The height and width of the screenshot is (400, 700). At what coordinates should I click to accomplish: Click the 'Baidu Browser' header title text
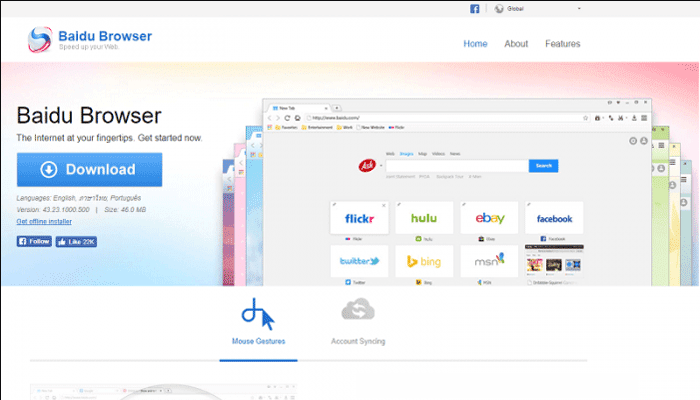(x=105, y=36)
